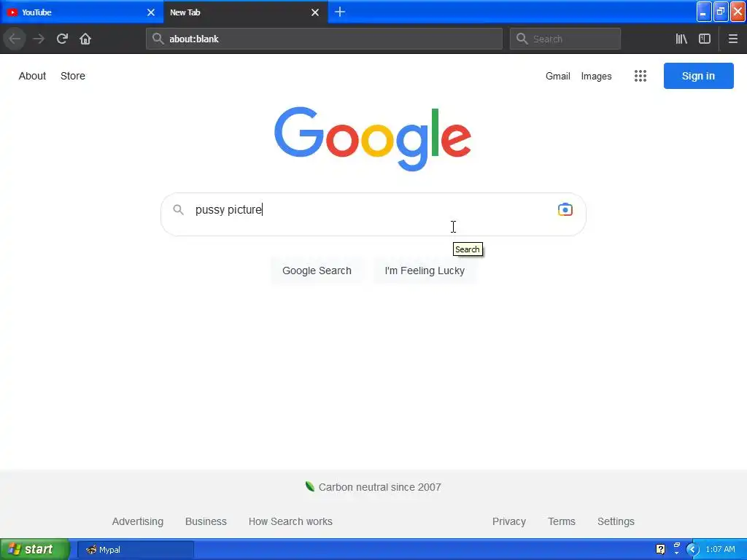Switch to the YouTube tab
This screenshot has height=560, width=747.
coord(82,12)
